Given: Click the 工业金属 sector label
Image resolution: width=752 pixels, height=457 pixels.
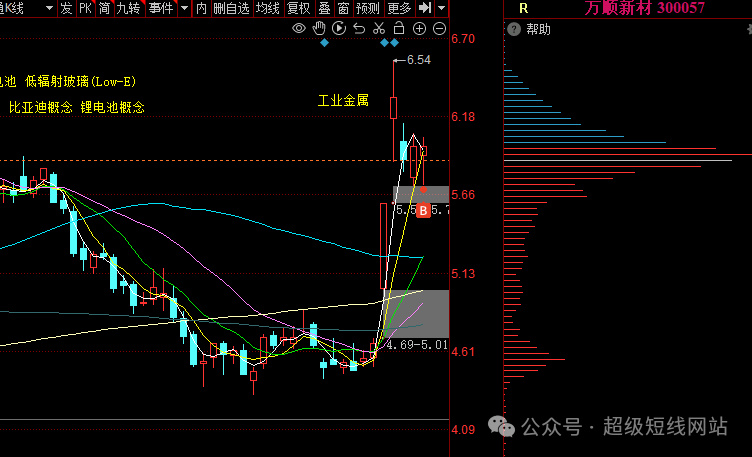Looking at the screenshot, I should click(343, 101).
